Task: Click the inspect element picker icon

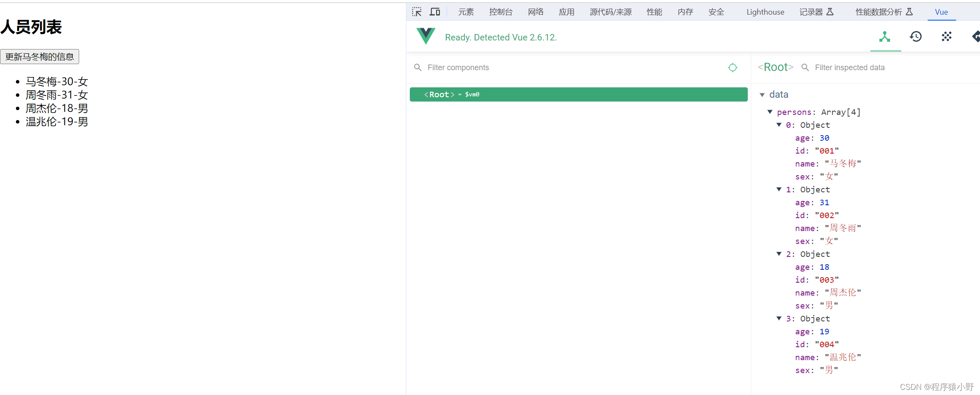Action: coord(416,12)
